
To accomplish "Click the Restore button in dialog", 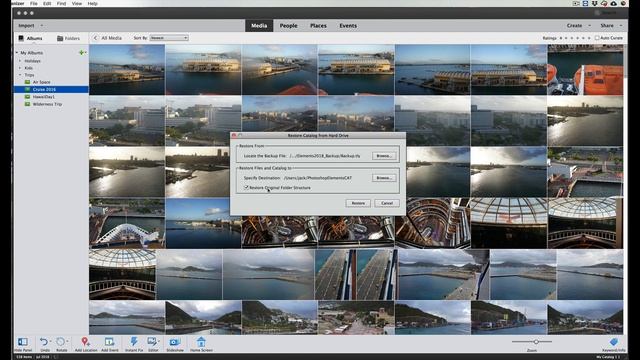I will click(x=358, y=203).
